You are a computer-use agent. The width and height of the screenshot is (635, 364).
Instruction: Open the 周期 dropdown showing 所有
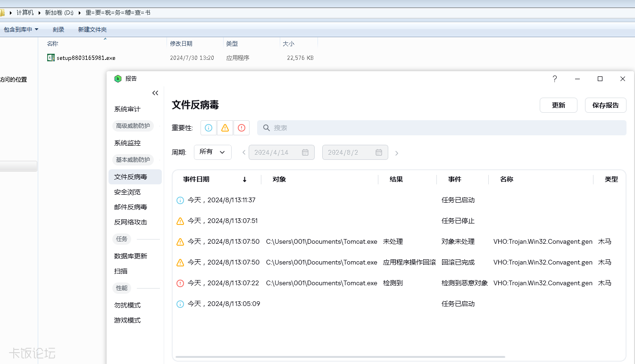[213, 152]
